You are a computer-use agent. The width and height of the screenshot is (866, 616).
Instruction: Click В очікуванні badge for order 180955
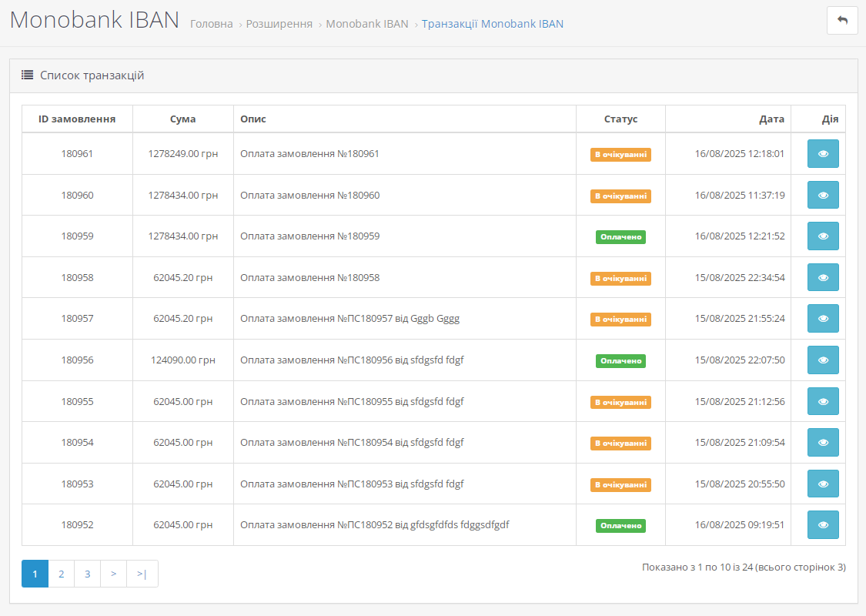point(620,402)
